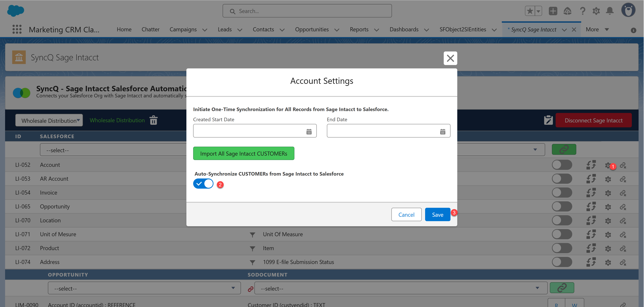Click the Created Start Date field
The width and height of the screenshot is (644, 307).
[x=255, y=131]
